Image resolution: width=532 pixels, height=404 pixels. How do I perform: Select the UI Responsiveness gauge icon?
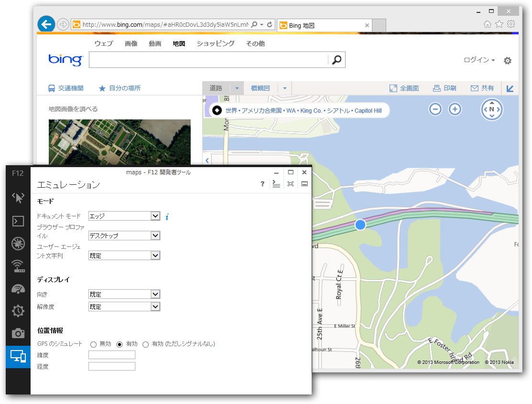(x=18, y=288)
